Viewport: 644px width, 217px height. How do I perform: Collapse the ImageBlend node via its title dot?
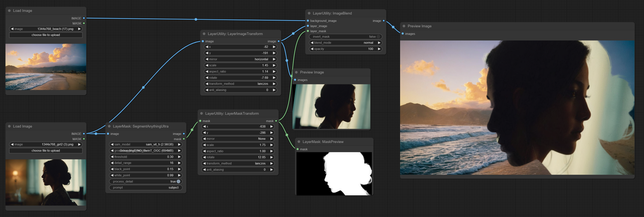pyautogui.click(x=309, y=13)
